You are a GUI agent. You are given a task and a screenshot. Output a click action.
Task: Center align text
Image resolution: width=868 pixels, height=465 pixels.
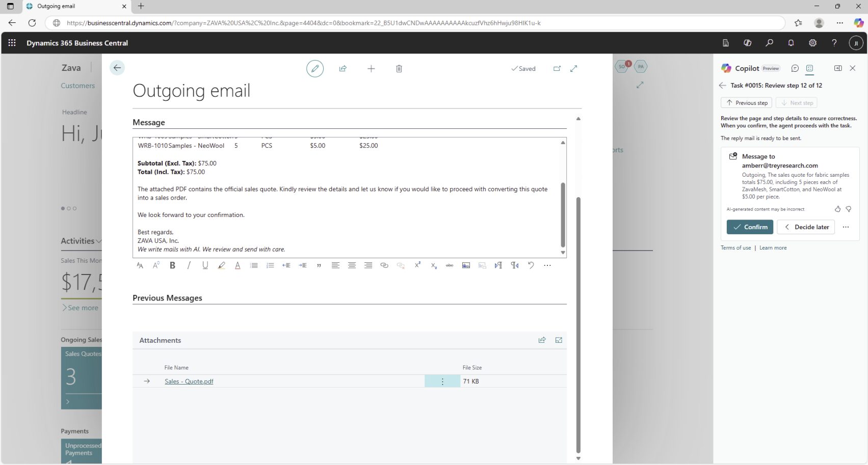[x=352, y=265]
